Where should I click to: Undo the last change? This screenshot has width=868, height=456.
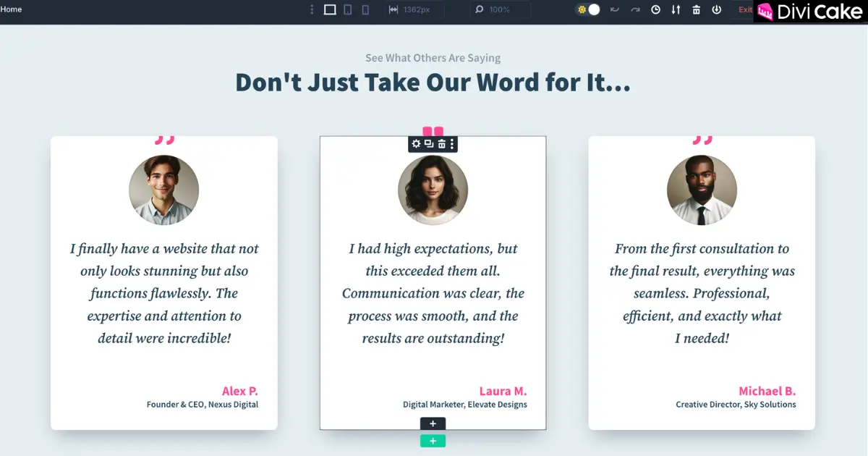pyautogui.click(x=615, y=9)
